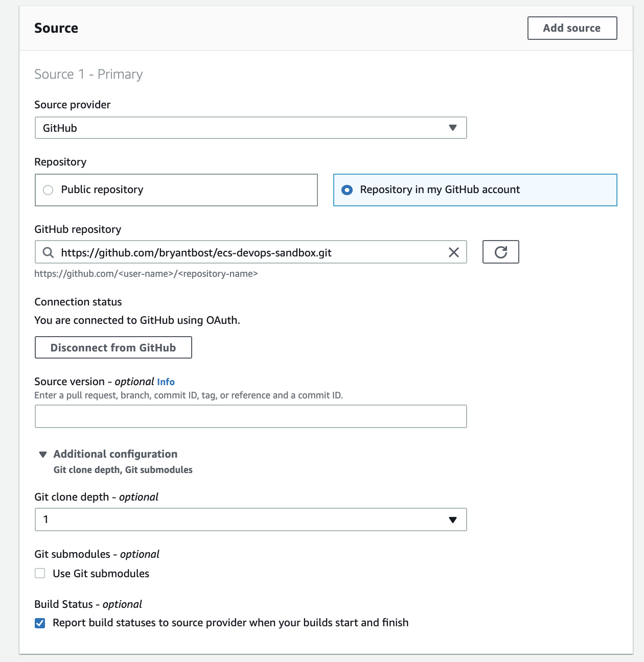
Task: Click the Disconnect from GitHub button
Action: 113,347
